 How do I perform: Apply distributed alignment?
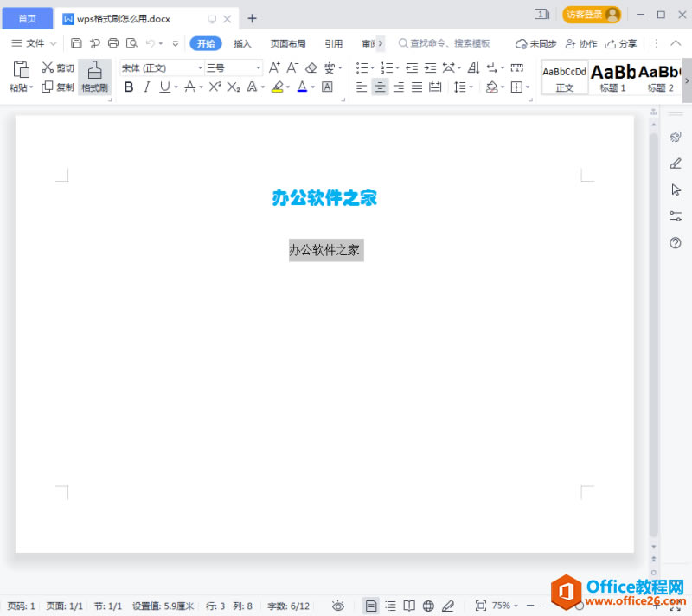click(435, 87)
